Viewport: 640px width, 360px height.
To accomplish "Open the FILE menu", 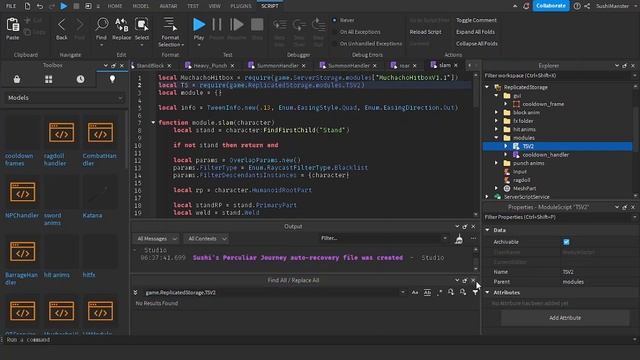I will [x=11, y=6].
